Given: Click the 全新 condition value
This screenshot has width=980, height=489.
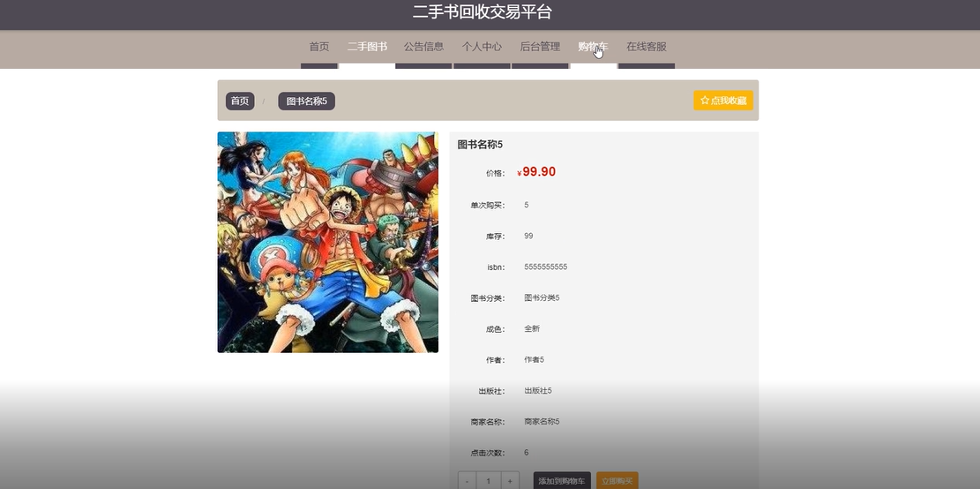Looking at the screenshot, I should pos(532,328).
